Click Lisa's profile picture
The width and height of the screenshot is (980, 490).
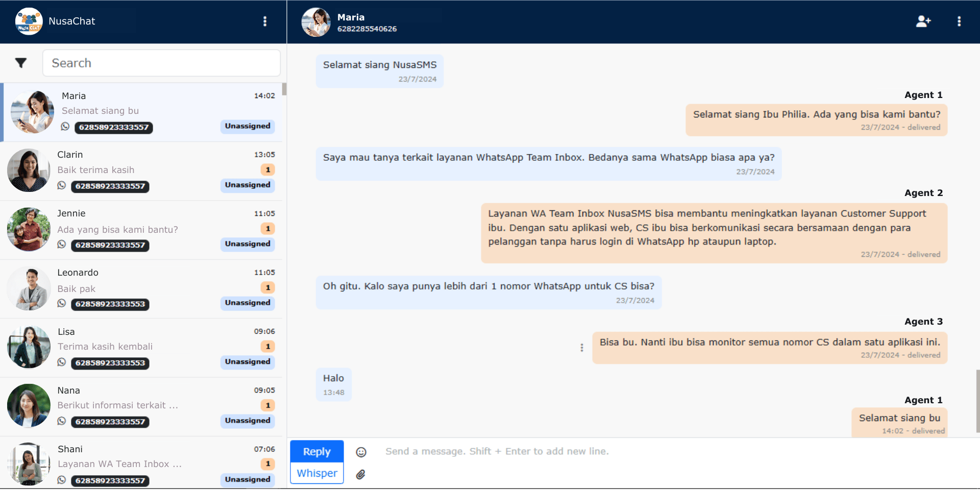pos(29,347)
